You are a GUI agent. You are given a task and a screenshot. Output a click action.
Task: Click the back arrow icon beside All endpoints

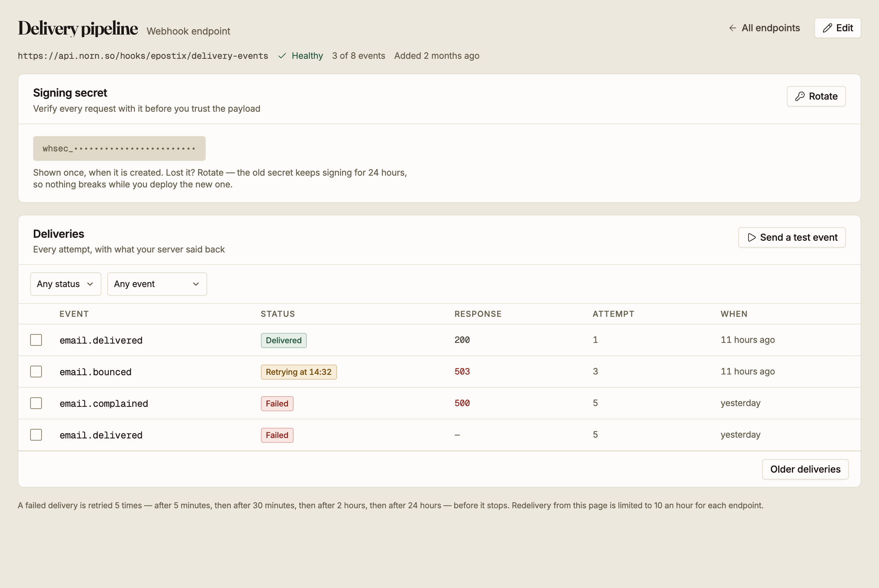point(732,28)
